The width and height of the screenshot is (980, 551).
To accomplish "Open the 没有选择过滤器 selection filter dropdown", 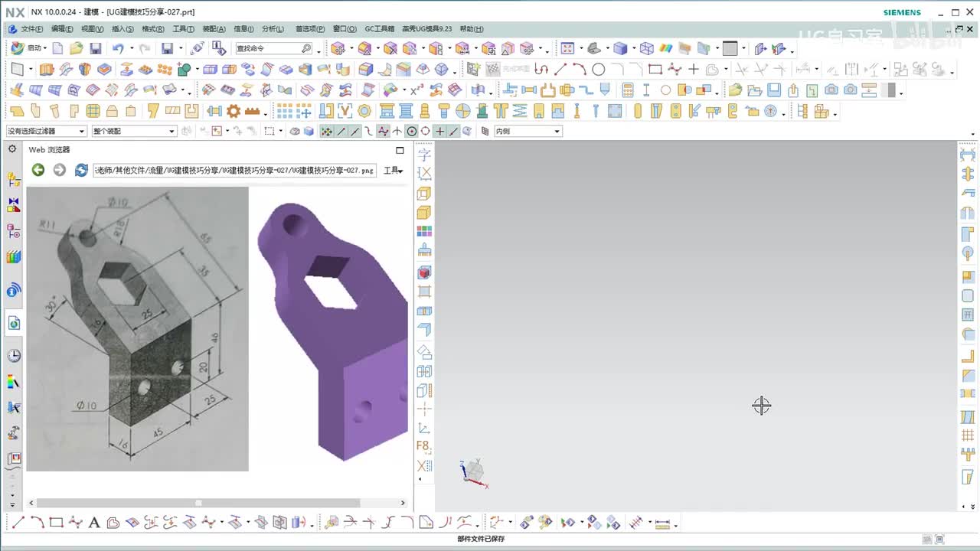I will click(x=47, y=131).
